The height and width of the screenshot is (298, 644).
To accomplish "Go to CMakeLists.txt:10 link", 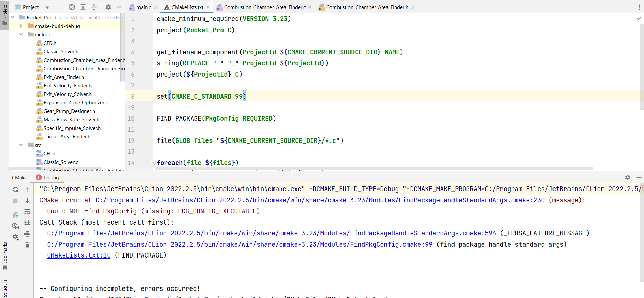I will point(79,255).
